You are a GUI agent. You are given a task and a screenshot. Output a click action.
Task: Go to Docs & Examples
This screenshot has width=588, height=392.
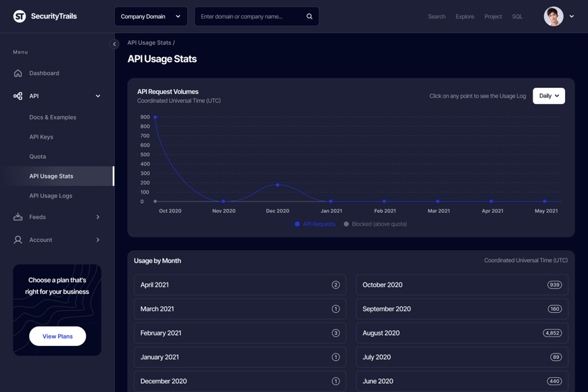[x=53, y=117]
